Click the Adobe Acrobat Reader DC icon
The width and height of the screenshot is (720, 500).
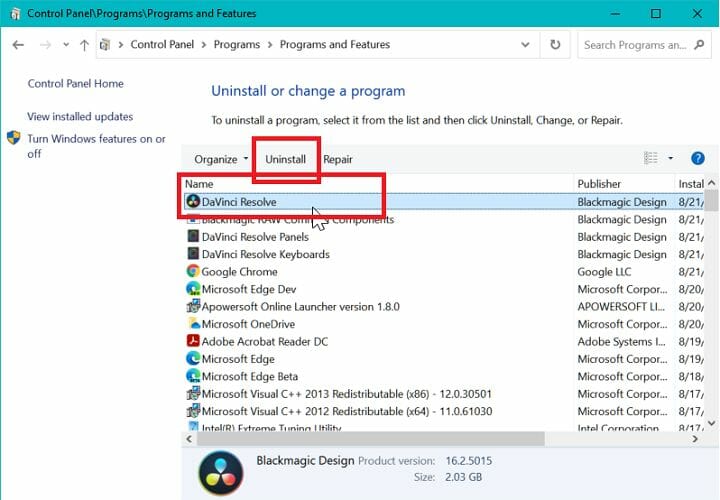pos(193,341)
